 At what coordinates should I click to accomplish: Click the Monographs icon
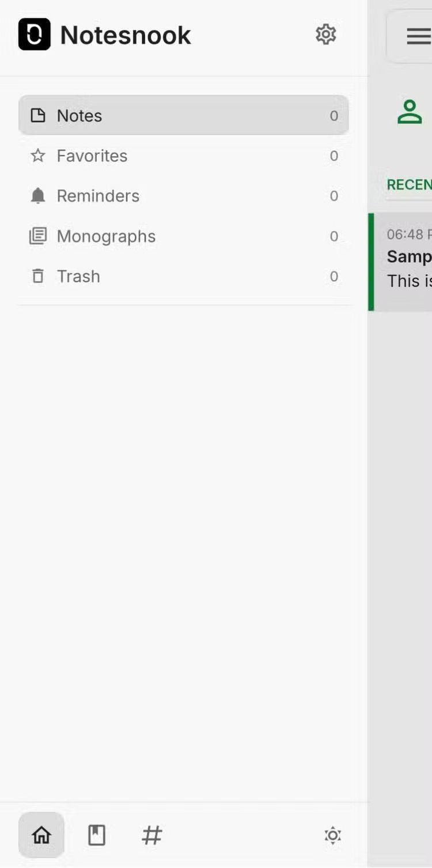tap(38, 236)
